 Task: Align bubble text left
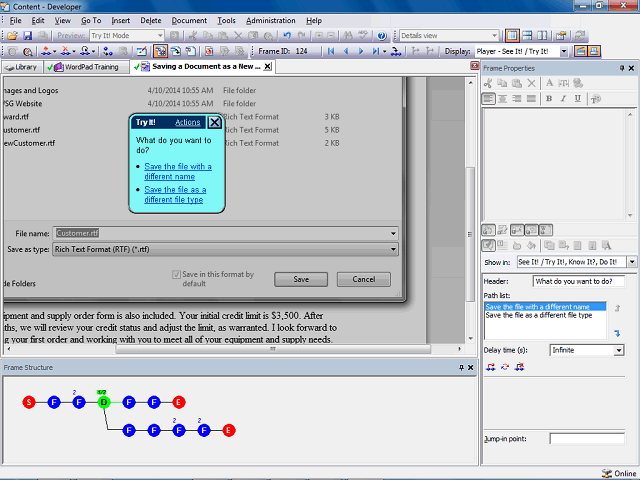point(488,98)
